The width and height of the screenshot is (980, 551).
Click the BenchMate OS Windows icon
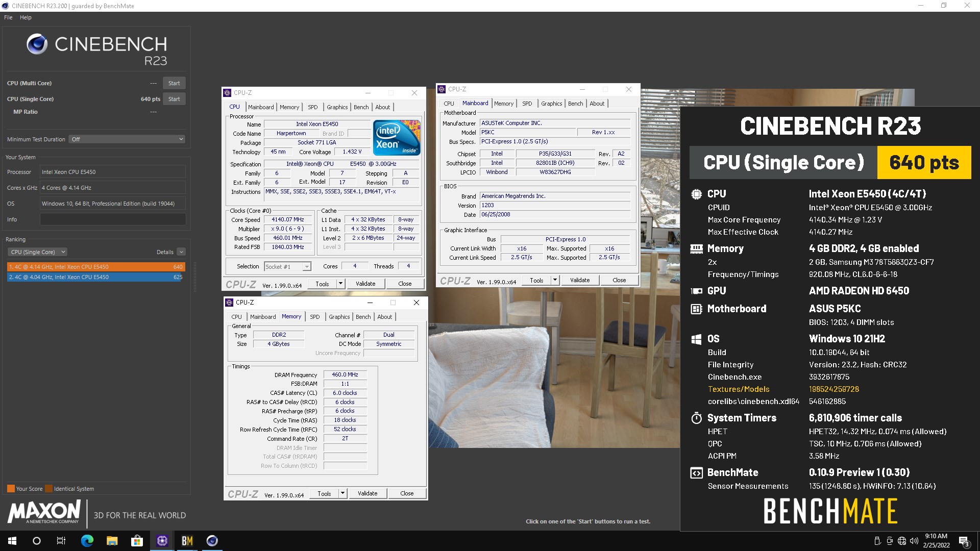coord(696,339)
